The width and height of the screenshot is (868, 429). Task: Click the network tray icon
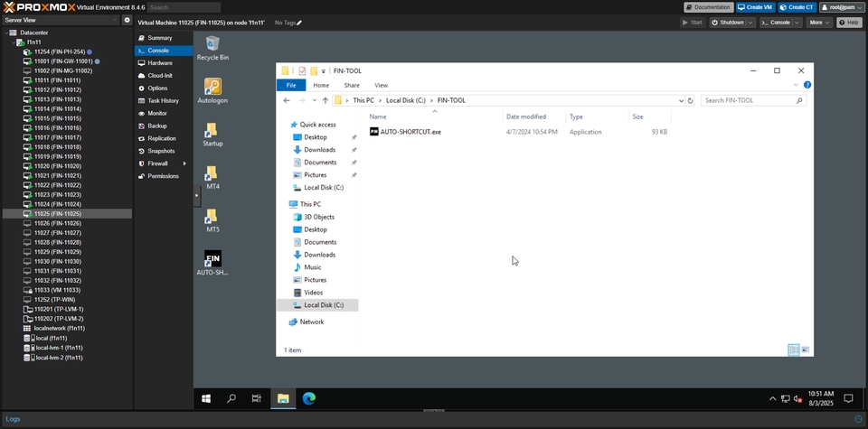pos(785,398)
